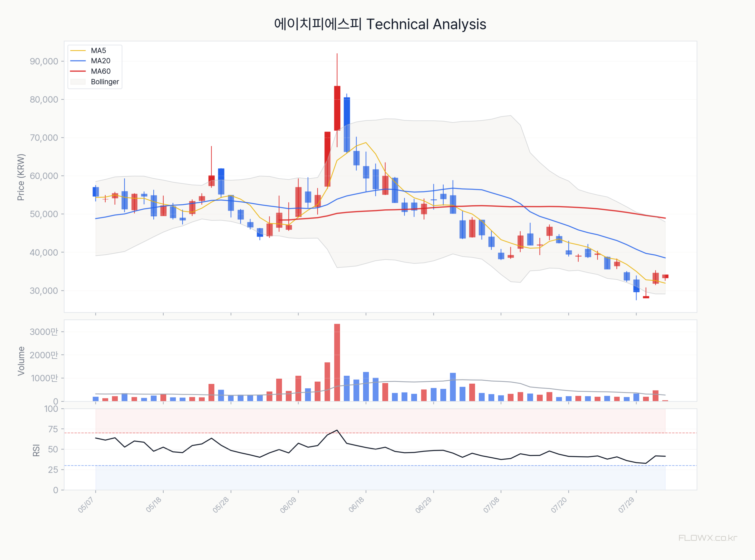Viewport: 755px width, 560px height.
Task: Click the 05/18 date label
Action: pyautogui.click(x=154, y=505)
